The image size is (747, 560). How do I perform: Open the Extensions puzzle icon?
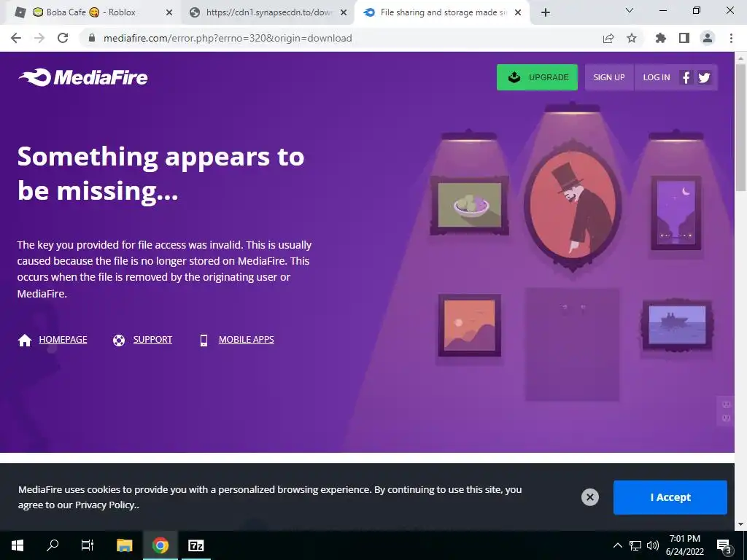click(x=660, y=38)
